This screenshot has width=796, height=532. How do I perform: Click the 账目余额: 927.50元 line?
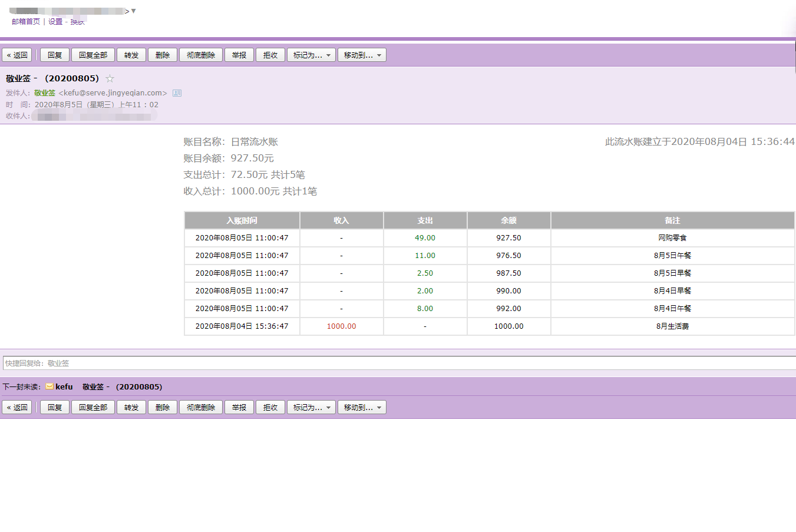coord(229,158)
